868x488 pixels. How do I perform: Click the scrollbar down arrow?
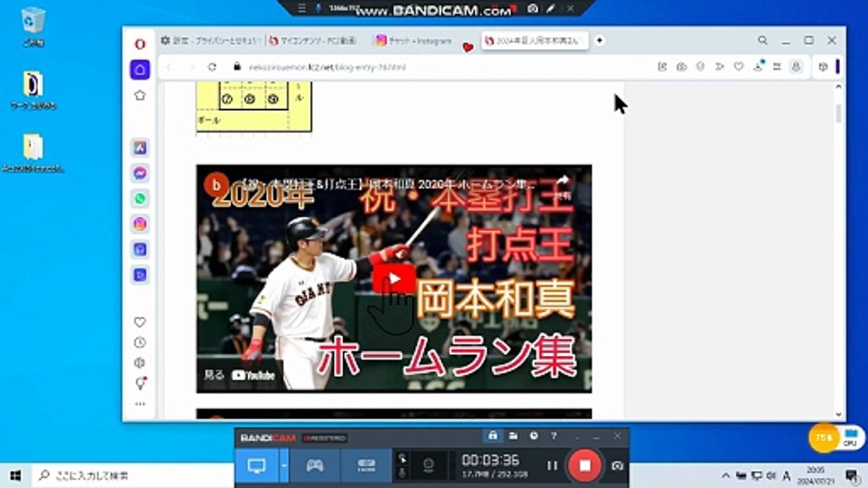pos(839,414)
